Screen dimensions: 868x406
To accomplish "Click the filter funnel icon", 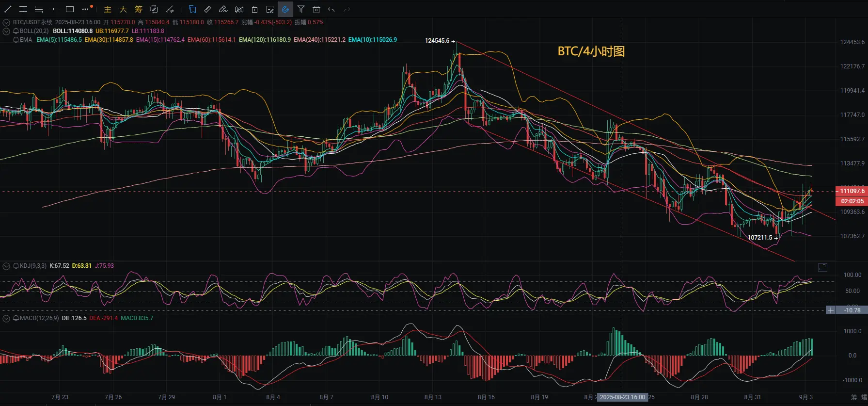I will click(301, 9).
